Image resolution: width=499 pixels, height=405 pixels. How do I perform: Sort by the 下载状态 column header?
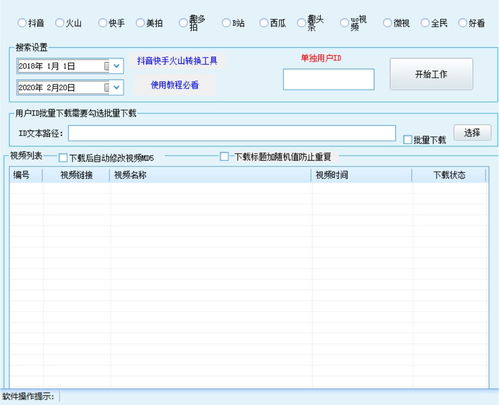(x=449, y=175)
